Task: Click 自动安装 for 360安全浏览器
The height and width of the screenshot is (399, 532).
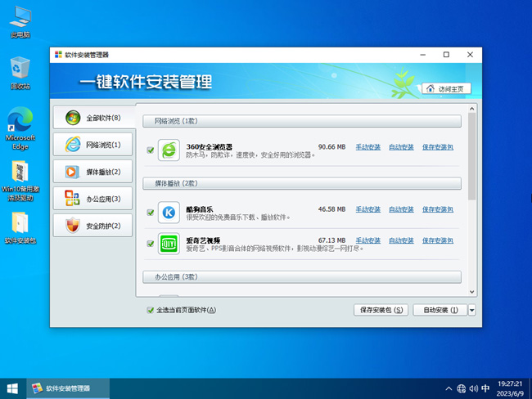Action: coord(401,147)
